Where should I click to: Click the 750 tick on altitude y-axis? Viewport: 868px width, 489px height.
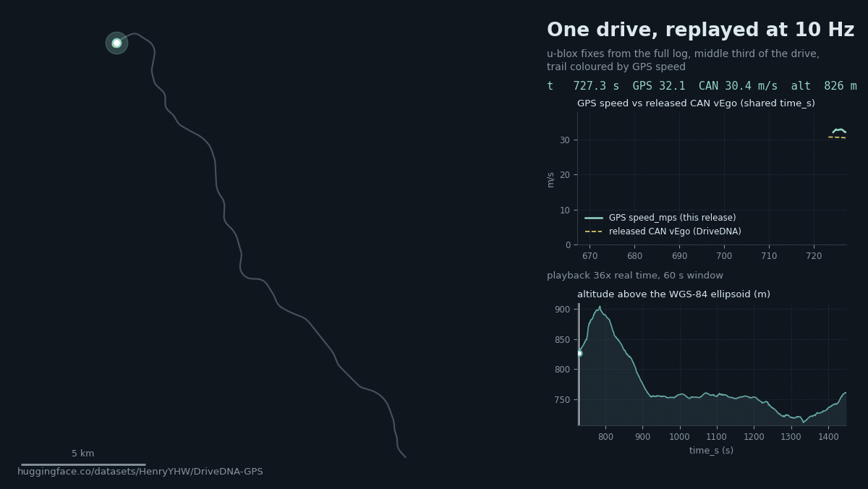(562, 399)
